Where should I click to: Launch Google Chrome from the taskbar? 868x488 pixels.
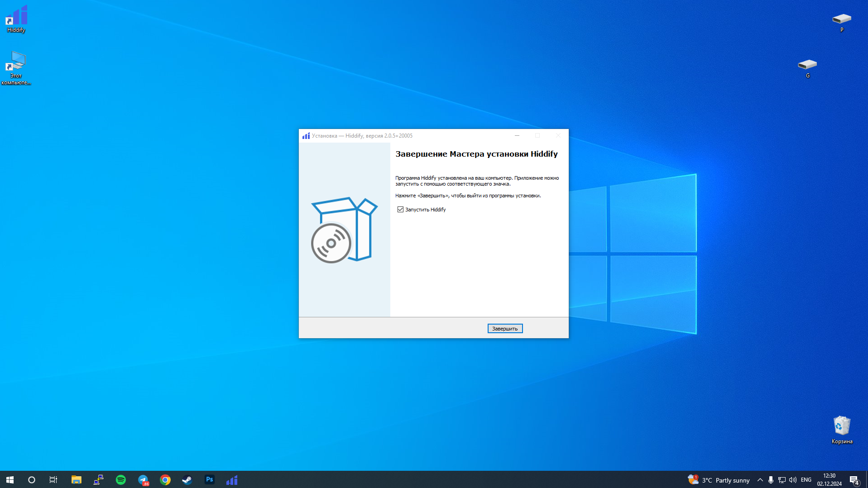165,480
